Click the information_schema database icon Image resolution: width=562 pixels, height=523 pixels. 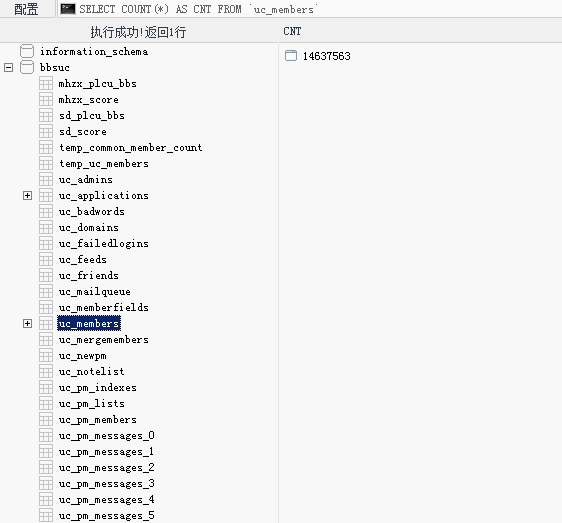coord(27,51)
